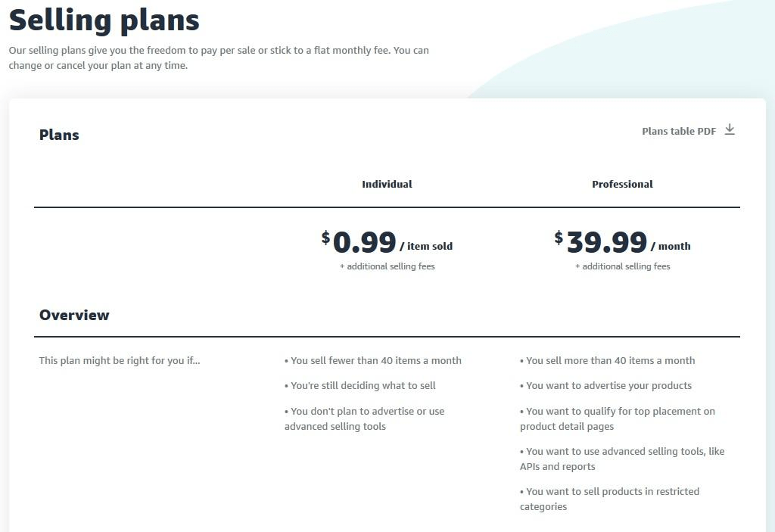
Task: Click "You don't plan to advertise" bullet
Action: tap(365, 418)
